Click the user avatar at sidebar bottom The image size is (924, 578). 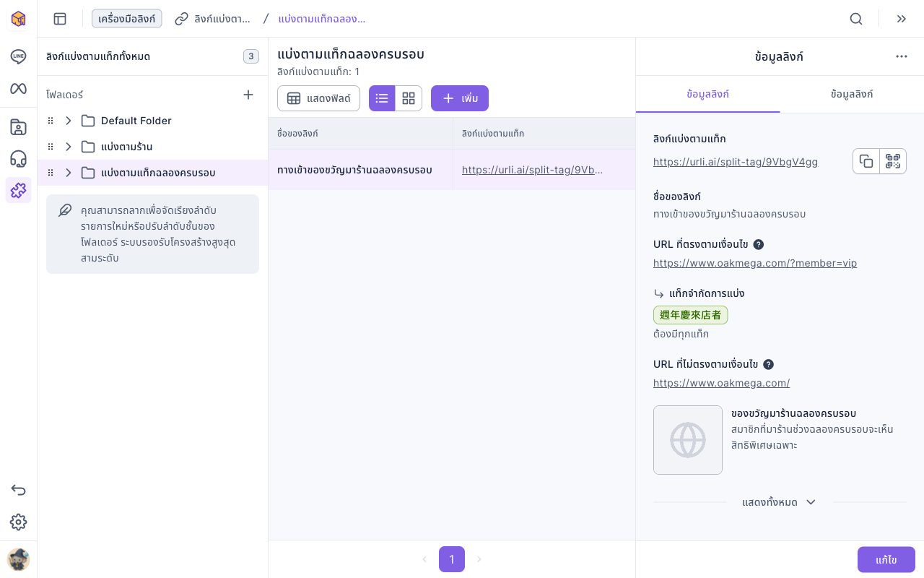(x=18, y=559)
